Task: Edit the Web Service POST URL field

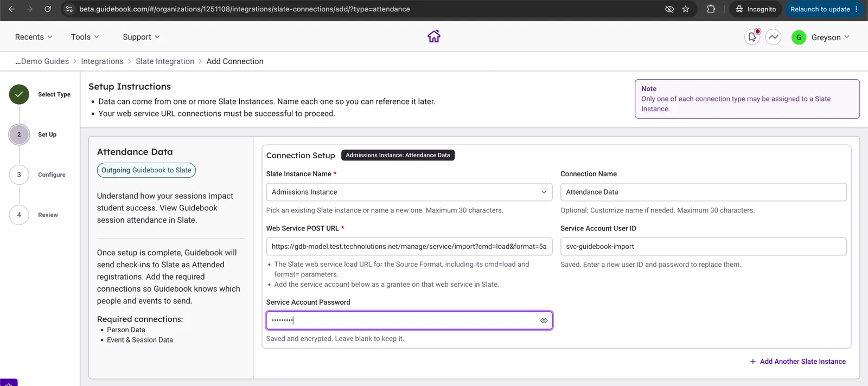Action: click(409, 246)
